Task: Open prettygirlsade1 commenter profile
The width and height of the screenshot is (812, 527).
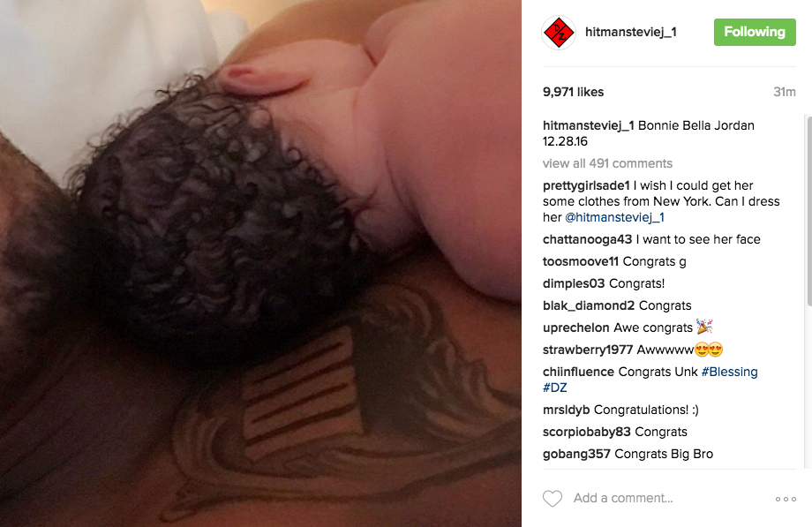Action: [586, 185]
